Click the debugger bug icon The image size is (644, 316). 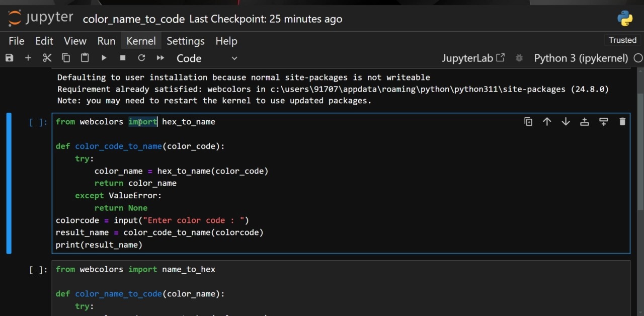coord(519,58)
